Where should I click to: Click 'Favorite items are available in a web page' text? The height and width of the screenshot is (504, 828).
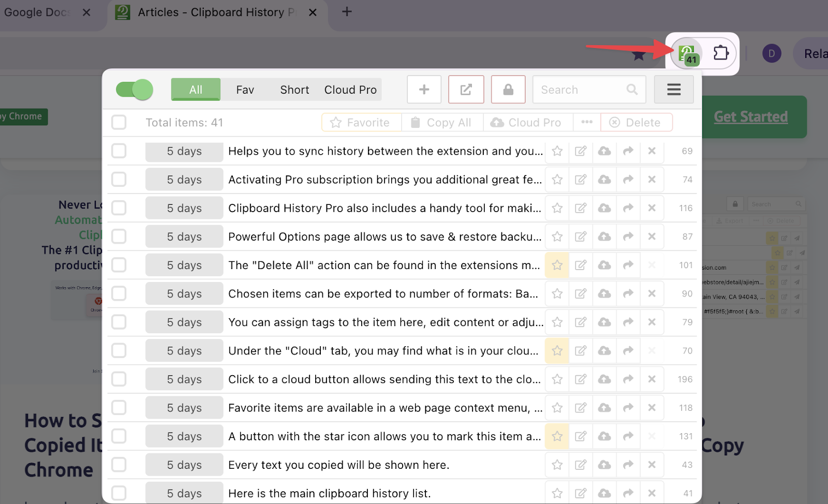pyautogui.click(x=386, y=407)
